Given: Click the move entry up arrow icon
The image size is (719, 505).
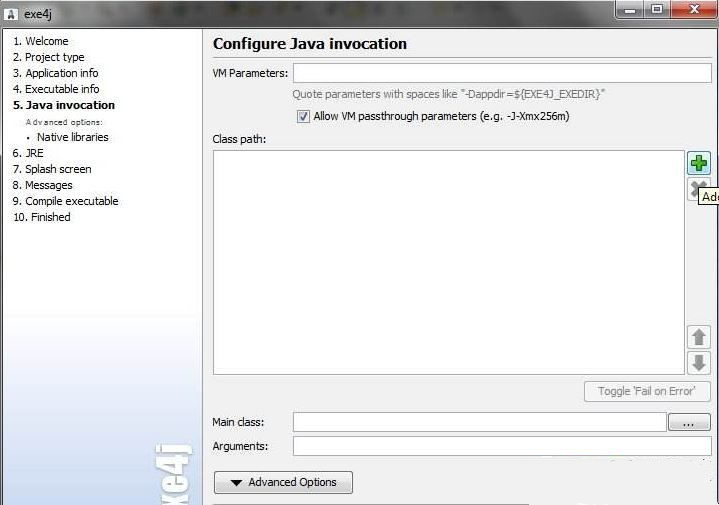Looking at the screenshot, I should 699,337.
